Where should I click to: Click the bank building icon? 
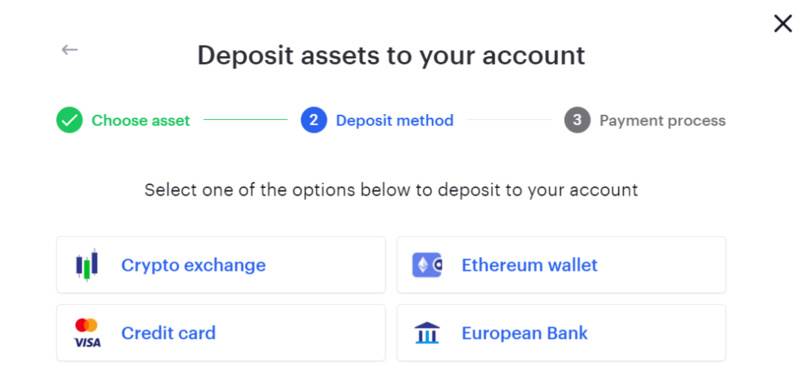427,333
